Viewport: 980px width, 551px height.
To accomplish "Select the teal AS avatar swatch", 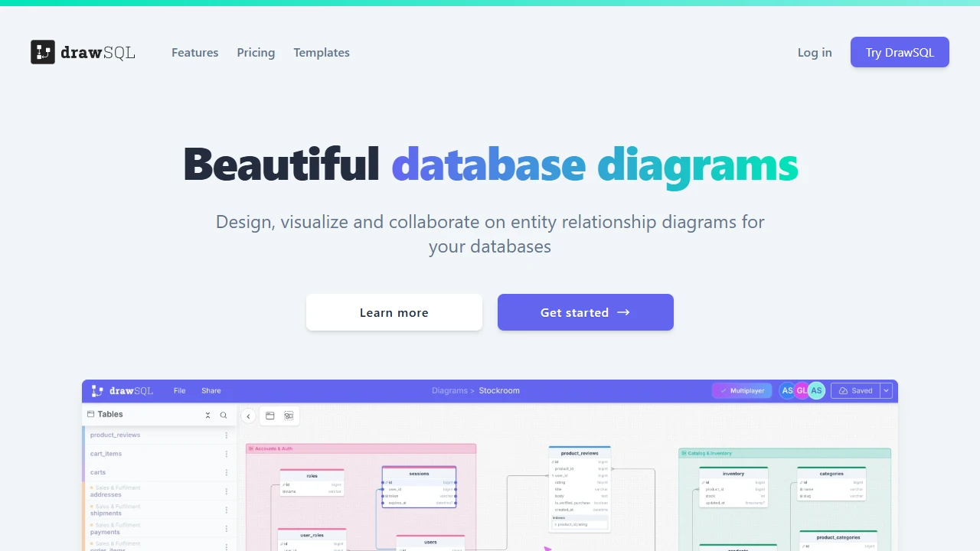I will point(816,390).
